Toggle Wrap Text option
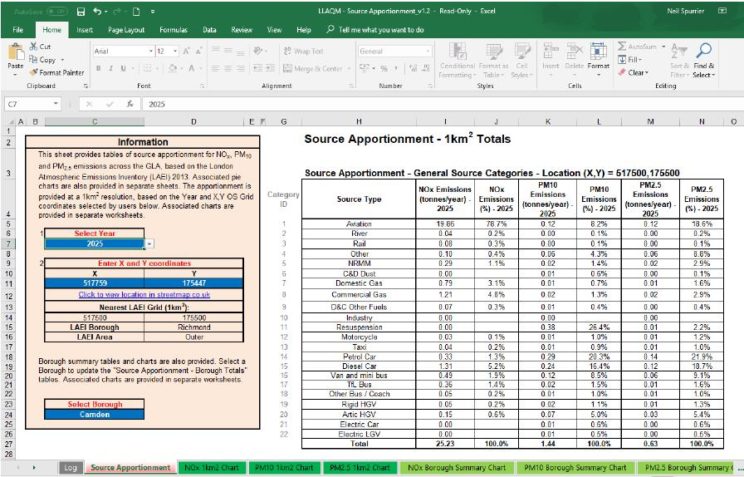Image resolution: width=744 pixels, height=477 pixels. click(x=303, y=51)
